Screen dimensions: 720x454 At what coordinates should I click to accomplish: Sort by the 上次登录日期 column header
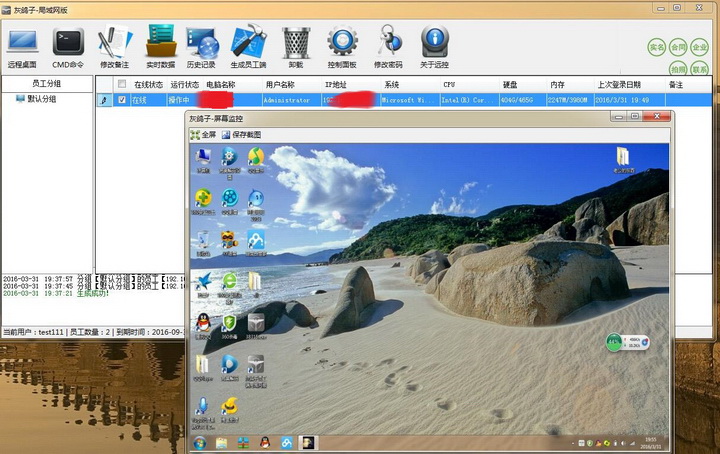619,84
